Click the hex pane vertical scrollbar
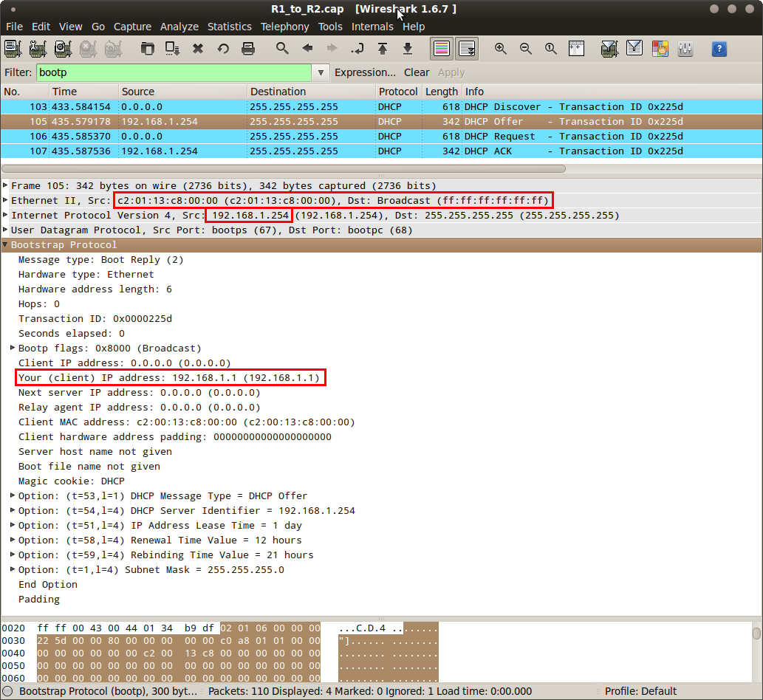Screen dimensions: 763x700 coord(756,633)
